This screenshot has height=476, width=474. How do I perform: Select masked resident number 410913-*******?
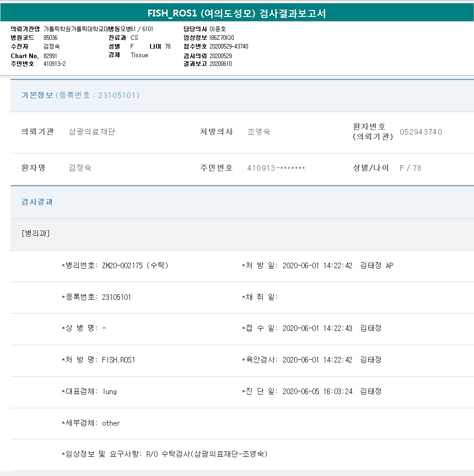(276, 168)
